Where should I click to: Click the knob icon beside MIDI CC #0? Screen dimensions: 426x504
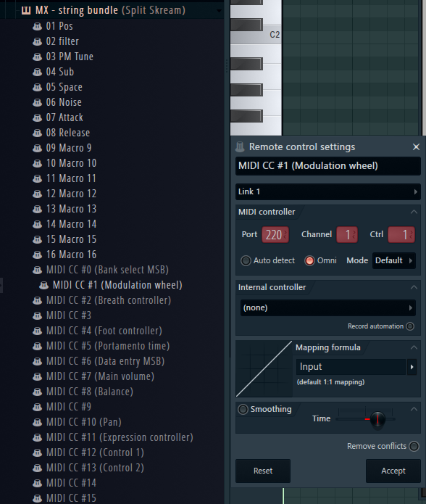(x=37, y=270)
